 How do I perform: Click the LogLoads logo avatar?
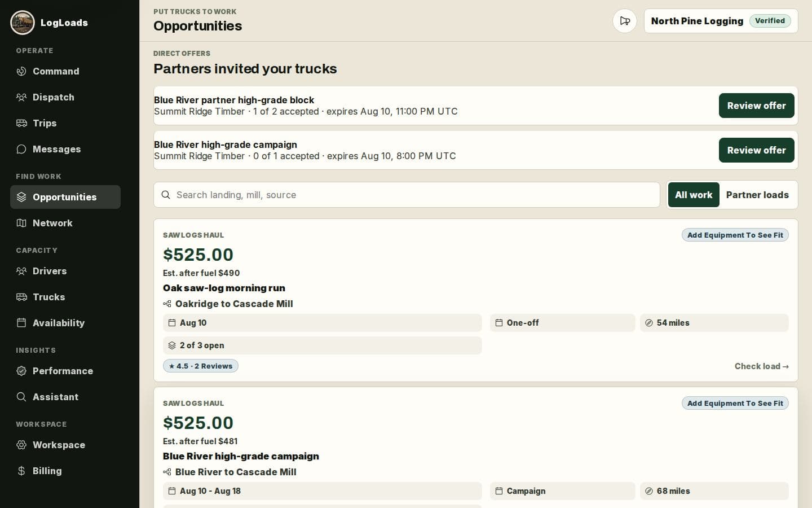tap(23, 23)
